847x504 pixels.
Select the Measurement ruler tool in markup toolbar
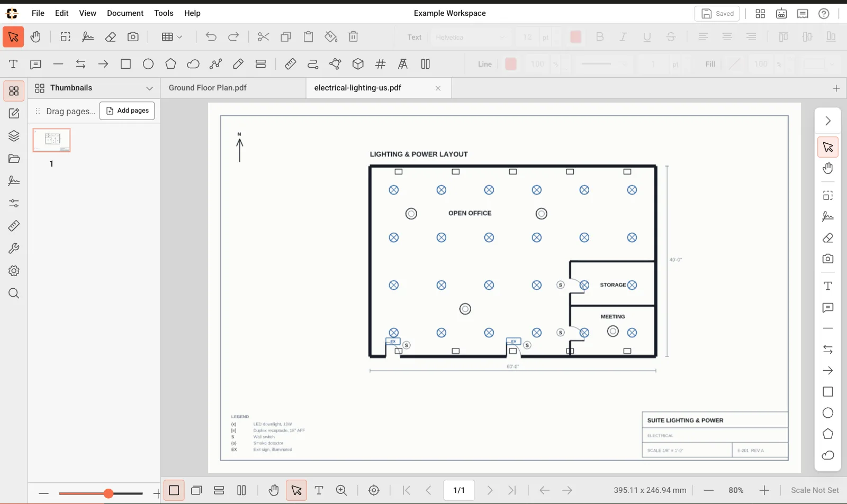click(290, 64)
